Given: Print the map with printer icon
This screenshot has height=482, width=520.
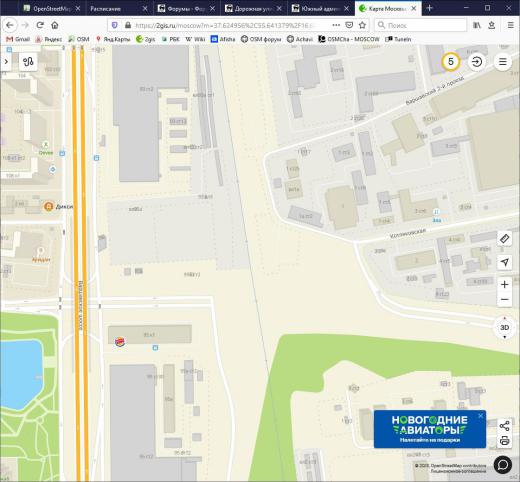Looking at the screenshot, I should (504, 441).
